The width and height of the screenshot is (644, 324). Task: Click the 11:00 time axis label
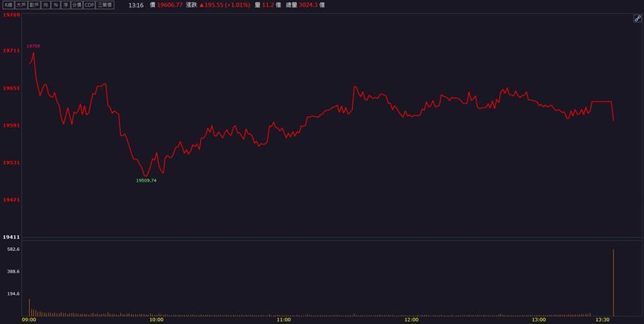tap(284, 320)
